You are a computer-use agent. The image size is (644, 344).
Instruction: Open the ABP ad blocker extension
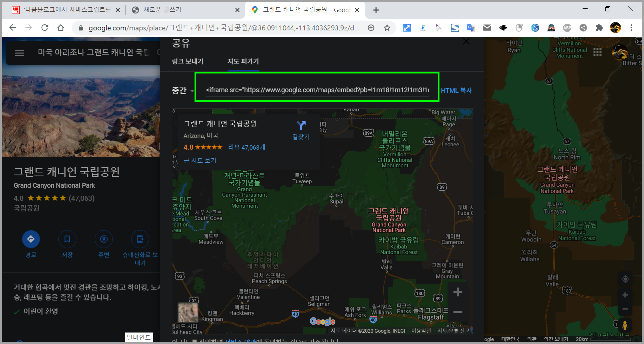click(567, 28)
